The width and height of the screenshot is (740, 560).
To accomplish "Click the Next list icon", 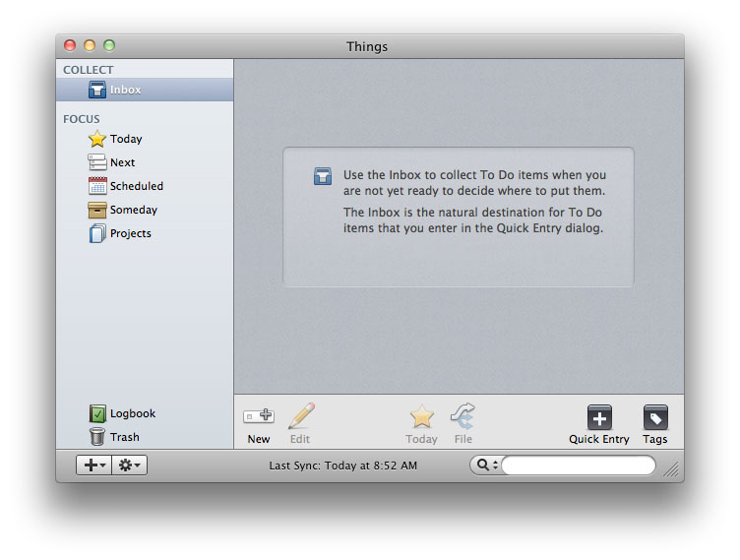I will (x=97, y=162).
